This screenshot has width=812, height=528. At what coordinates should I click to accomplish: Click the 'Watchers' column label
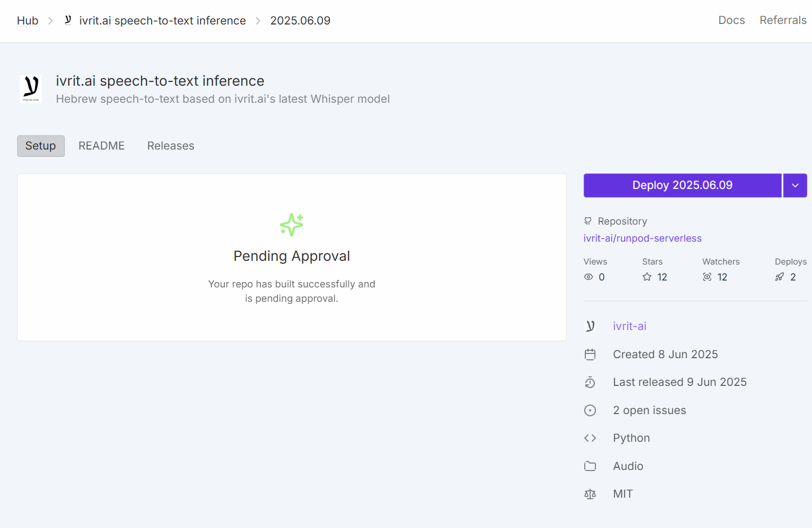pos(721,262)
